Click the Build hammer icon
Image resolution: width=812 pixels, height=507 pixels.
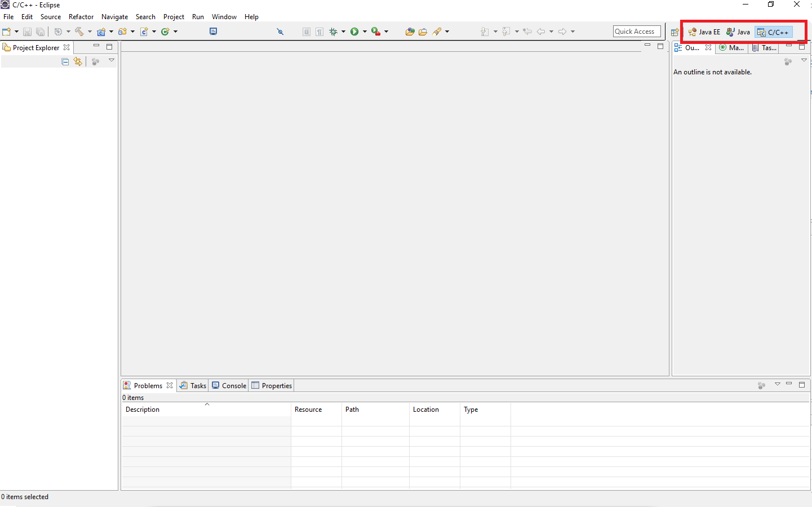tap(79, 32)
